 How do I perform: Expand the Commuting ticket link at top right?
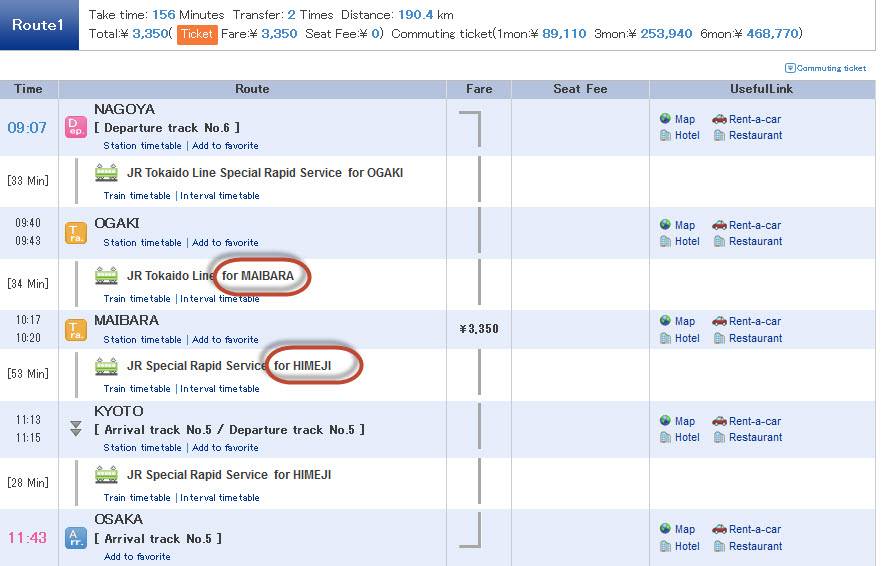(x=825, y=68)
